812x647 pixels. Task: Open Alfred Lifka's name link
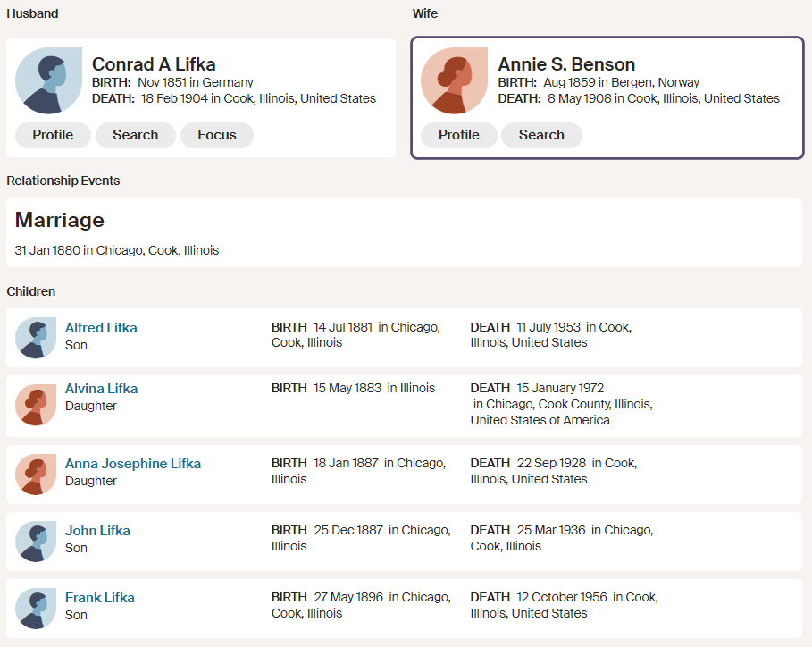101,328
